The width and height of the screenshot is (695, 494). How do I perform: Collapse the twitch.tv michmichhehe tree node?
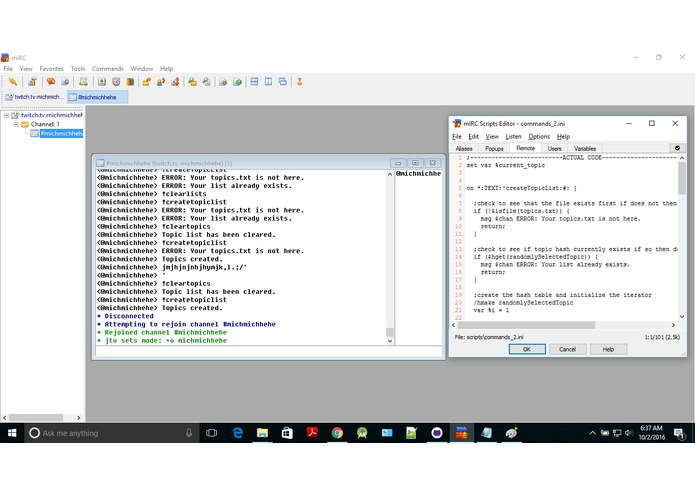click(x=6, y=115)
